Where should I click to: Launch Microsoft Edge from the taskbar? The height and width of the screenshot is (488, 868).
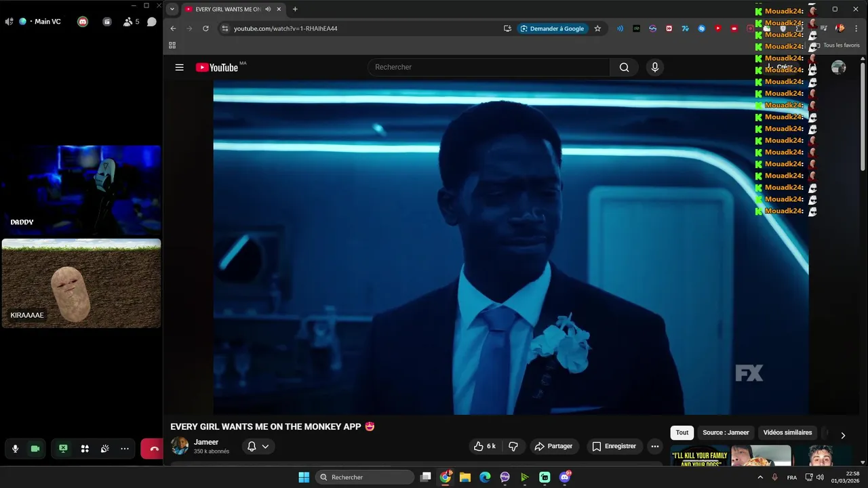485,477
